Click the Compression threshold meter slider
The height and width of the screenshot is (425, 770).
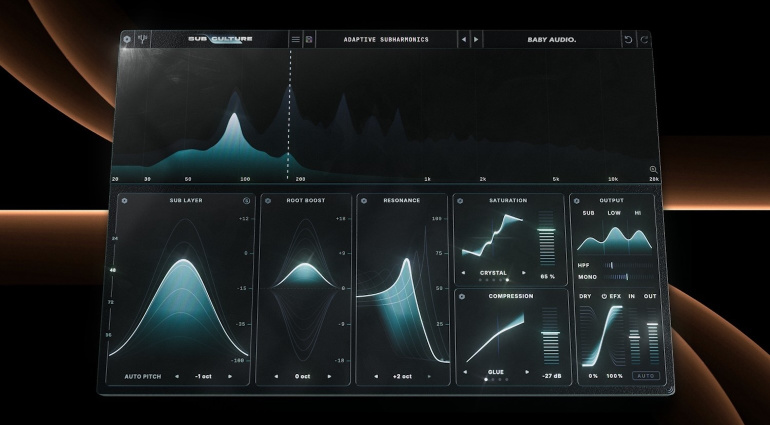550,336
